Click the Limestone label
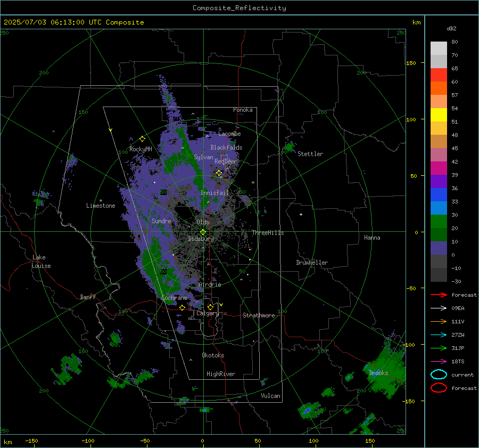 point(101,206)
